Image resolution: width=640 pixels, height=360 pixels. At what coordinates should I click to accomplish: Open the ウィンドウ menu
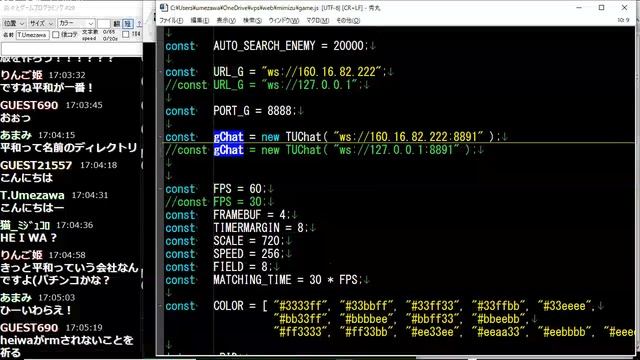point(284,20)
